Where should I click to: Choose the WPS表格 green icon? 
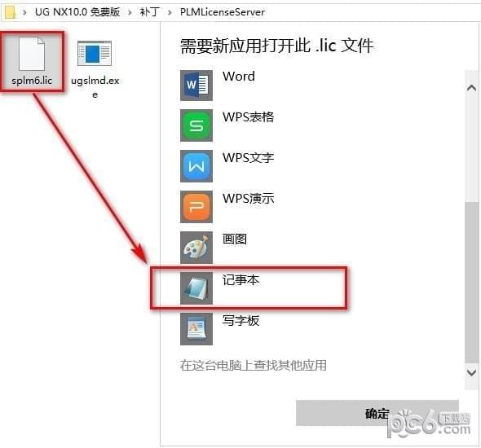(x=196, y=125)
